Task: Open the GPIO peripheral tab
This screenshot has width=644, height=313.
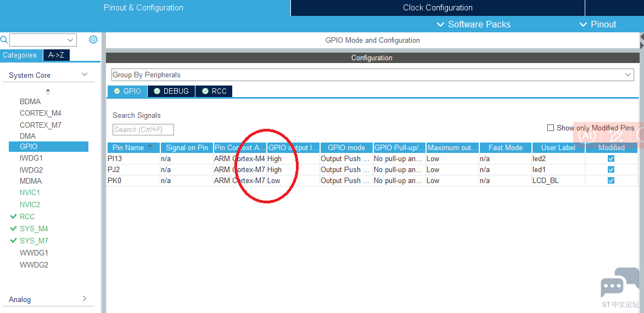Action: tap(127, 91)
